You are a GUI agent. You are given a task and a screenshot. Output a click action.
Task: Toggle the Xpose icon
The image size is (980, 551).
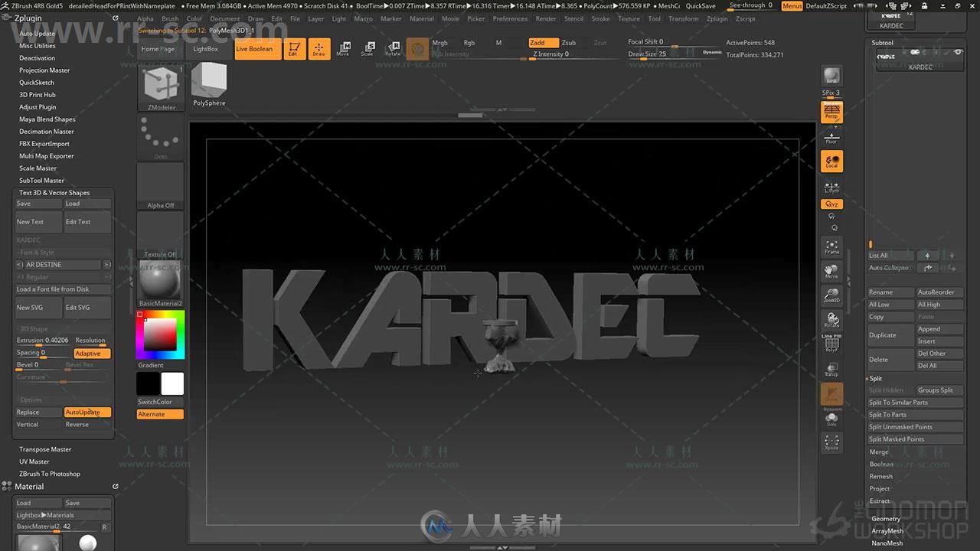click(x=831, y=442)
